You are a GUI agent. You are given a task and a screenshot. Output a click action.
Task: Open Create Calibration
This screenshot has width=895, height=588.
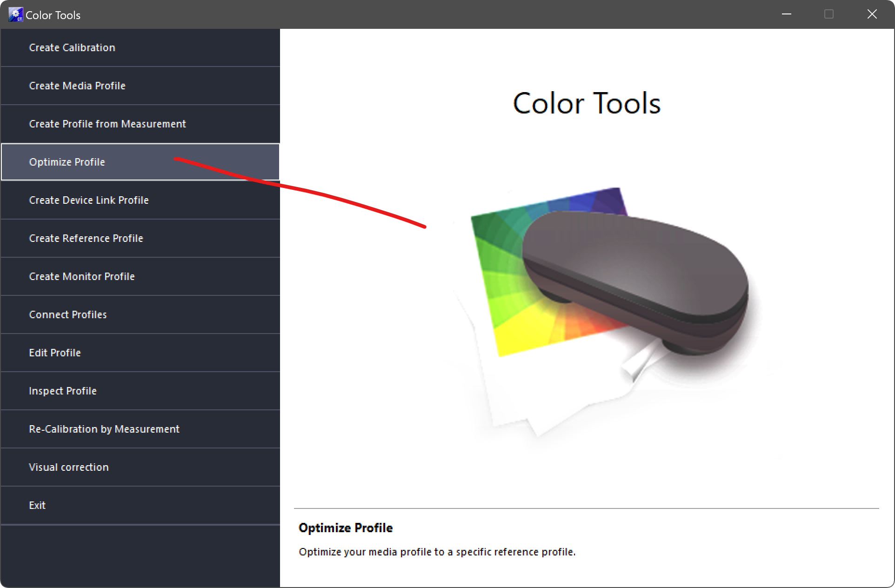click(x=72, y=47)
